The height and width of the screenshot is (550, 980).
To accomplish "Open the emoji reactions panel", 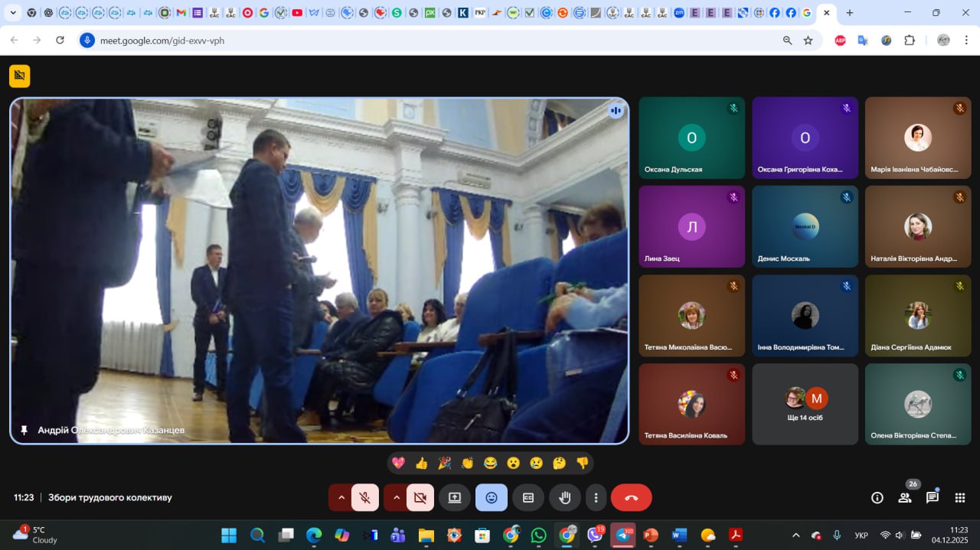I will (491, 497).
